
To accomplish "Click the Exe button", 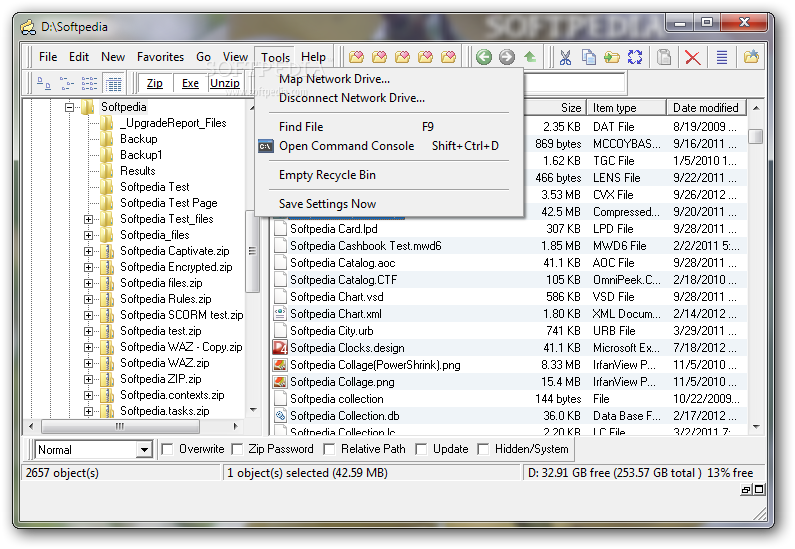I will (x=190, y=83).
